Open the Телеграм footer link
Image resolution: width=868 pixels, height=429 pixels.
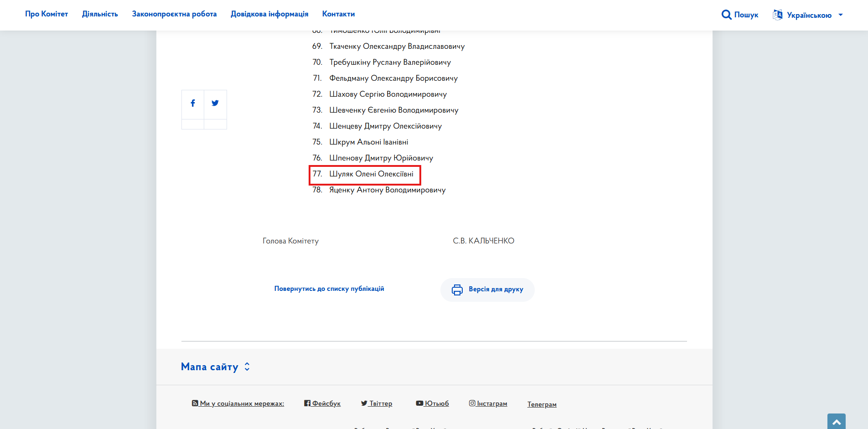542,404
